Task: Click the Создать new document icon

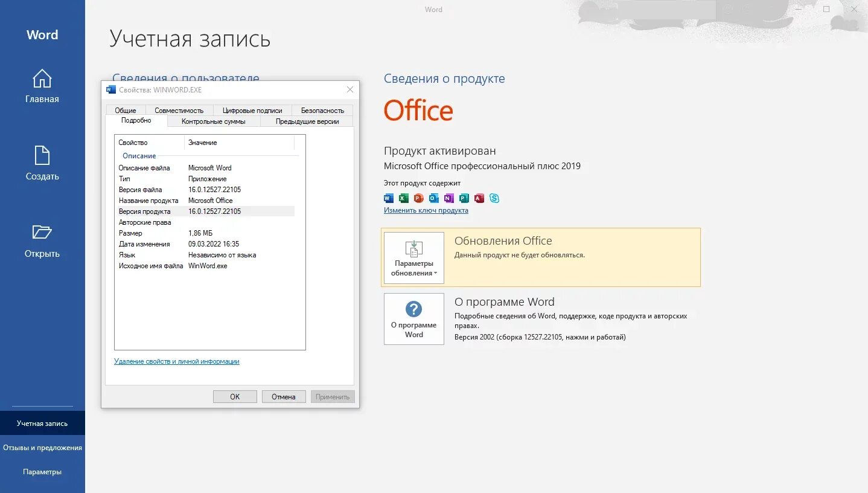Action: pyautogui.click(x=42, y=156)
